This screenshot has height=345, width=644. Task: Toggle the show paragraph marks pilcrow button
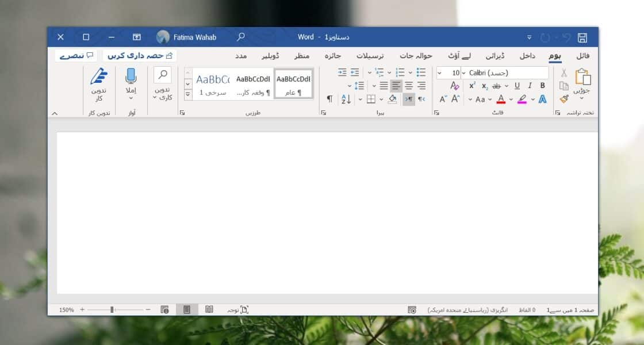coord(329,99)
